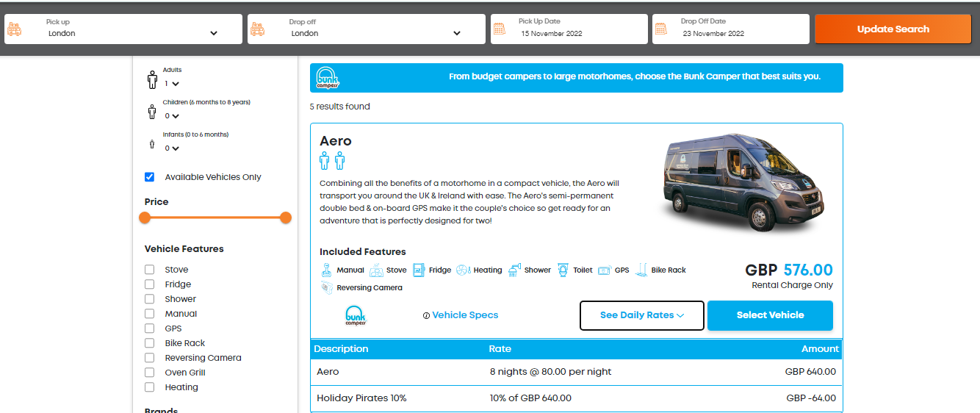Click the Adults person icon
The height and width of the screenshot is (413, 980).
(x=152, y=79)
